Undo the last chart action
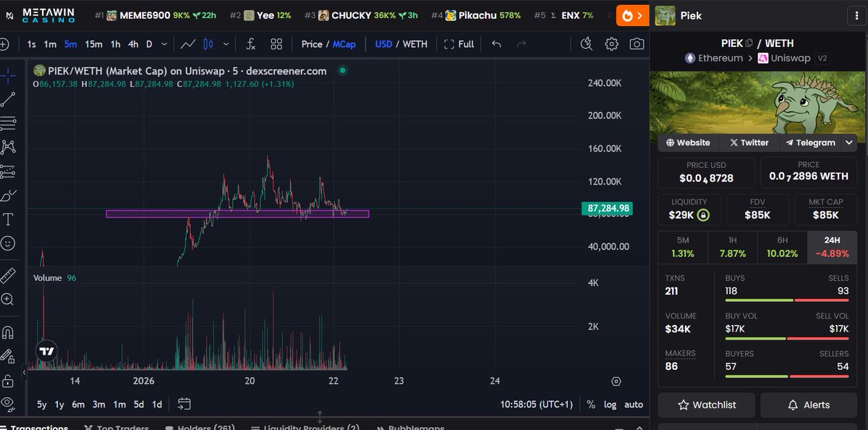Image resolution: width=868 pixels, height=430 pixels. click(496, 44)
